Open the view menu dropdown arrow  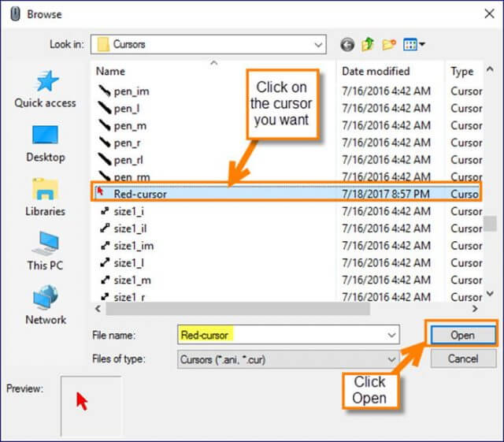click(422, 44)
